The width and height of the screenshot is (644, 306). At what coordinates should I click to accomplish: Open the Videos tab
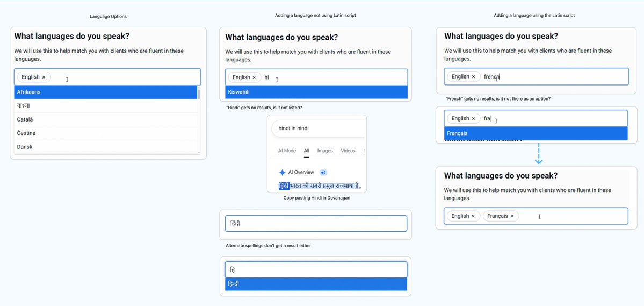(x=348, y=151)
